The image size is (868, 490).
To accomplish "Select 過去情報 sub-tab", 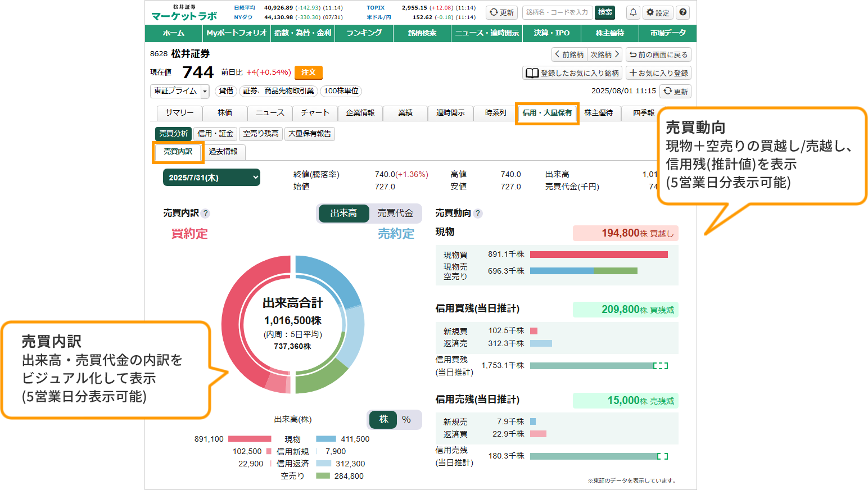I will [223, 152].
